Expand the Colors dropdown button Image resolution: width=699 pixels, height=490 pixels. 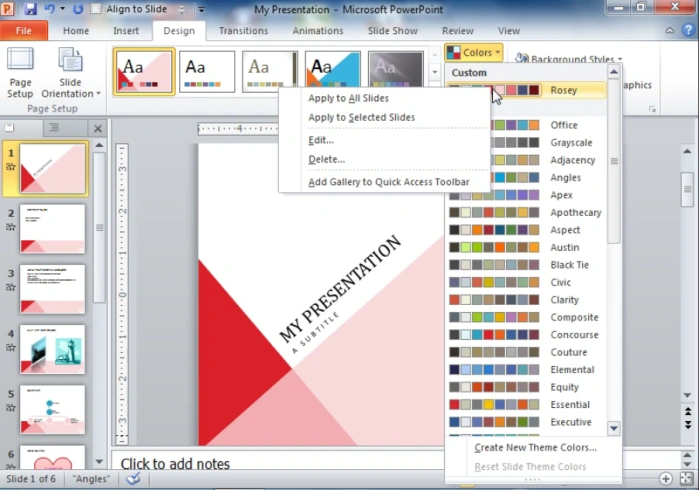[473, 53]
